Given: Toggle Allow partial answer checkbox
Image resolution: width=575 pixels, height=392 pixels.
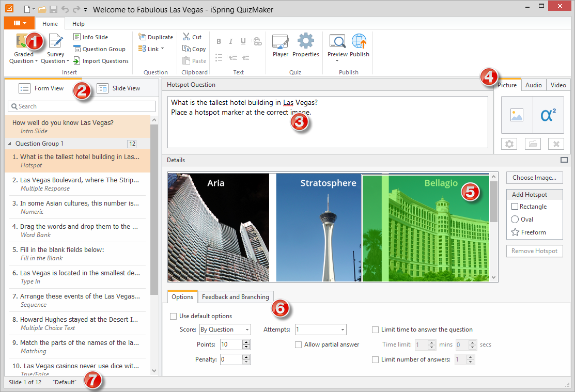Looking at the screenshot, I should (299, 344).
